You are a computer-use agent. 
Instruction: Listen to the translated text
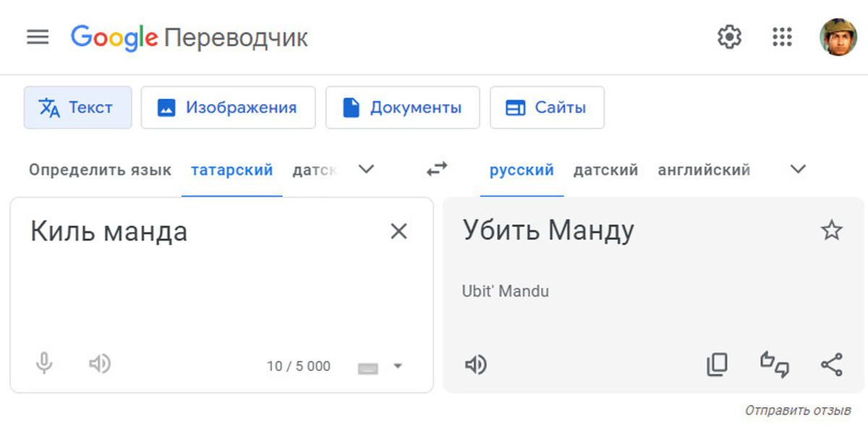475,365
